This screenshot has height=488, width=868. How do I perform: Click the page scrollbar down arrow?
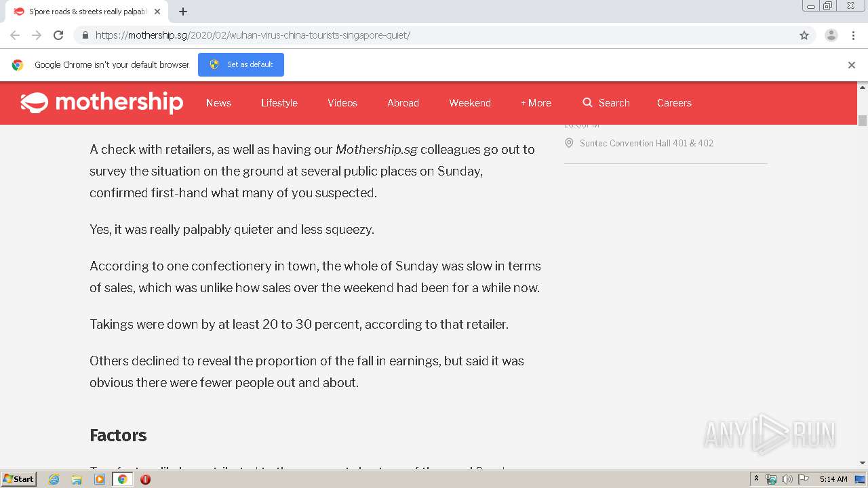click(x=863, y=463)
